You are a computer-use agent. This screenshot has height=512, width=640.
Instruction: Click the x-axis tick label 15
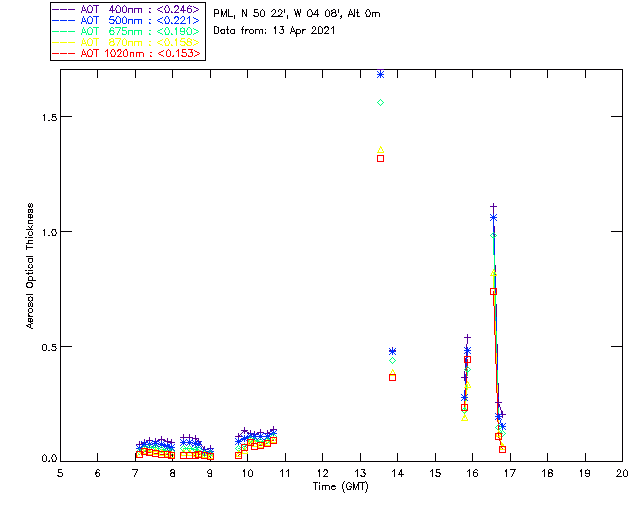(435, 473)
